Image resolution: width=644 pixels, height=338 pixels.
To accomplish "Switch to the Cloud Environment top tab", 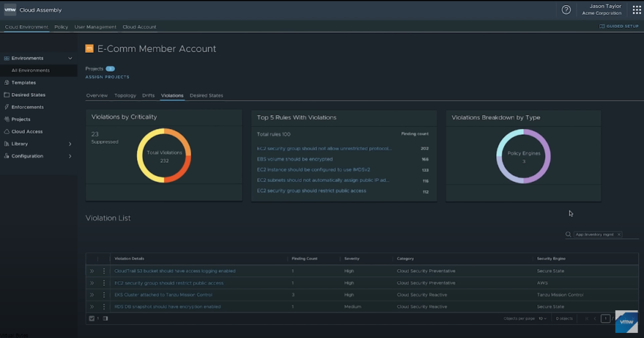I will [x=26, y=26].
